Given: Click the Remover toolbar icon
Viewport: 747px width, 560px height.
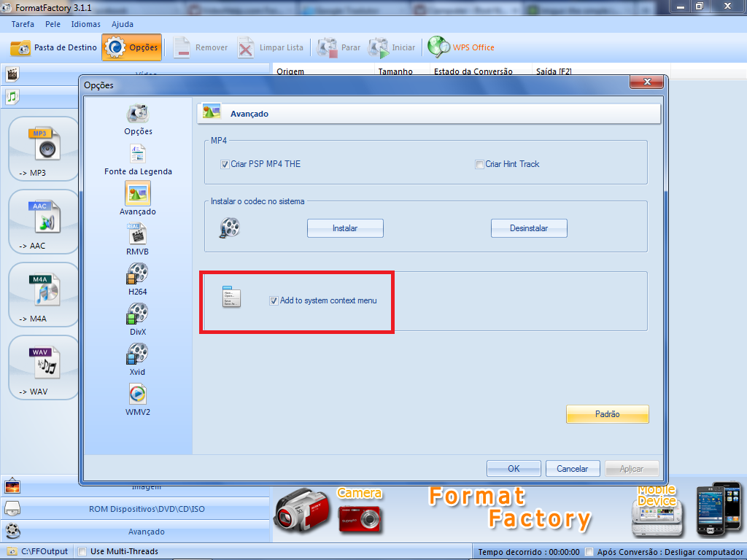Looking at the screenshot, I should tap(182, 47).
